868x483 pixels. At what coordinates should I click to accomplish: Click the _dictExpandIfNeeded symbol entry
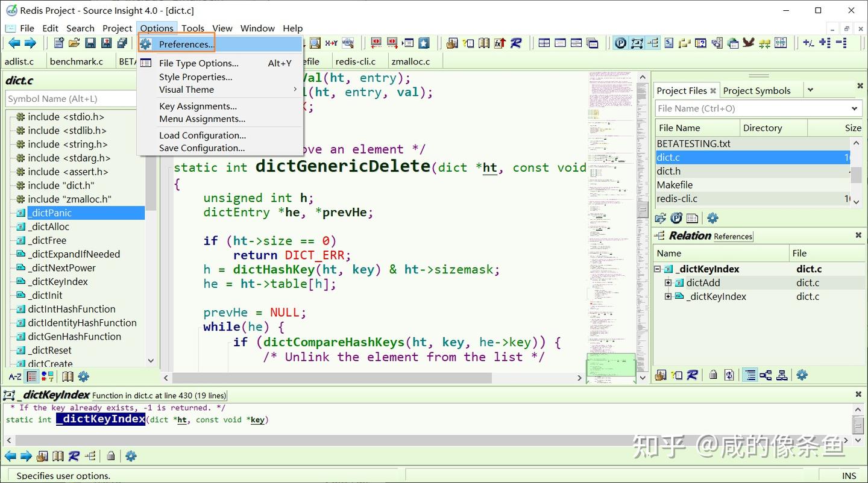[x=74, y=254]
